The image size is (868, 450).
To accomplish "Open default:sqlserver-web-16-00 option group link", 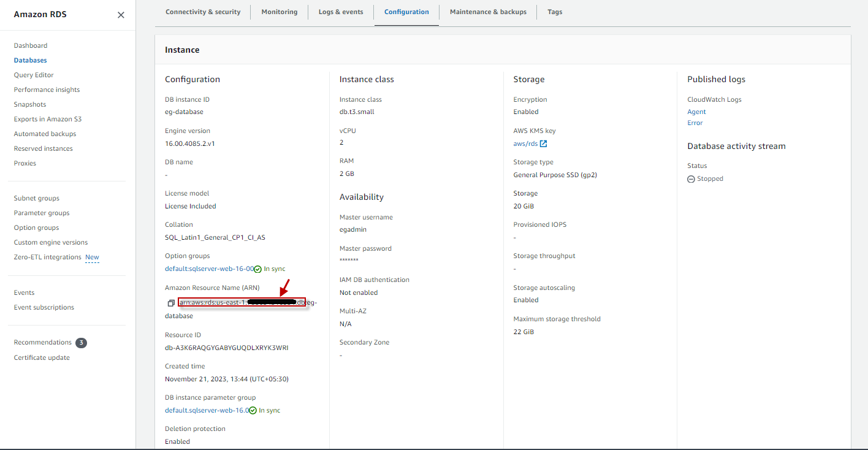I will [x=209, y=269].
